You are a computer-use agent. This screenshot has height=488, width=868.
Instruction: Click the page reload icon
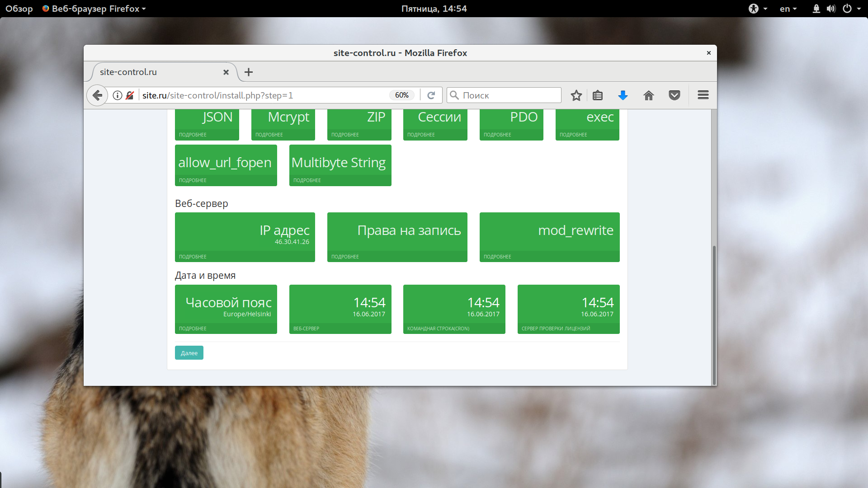431,95
